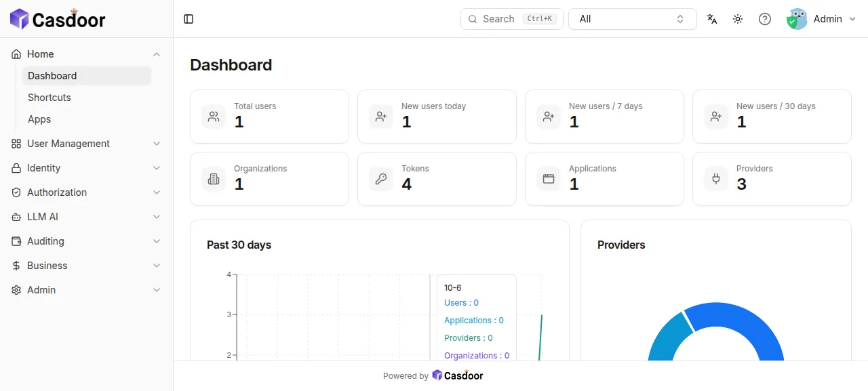
Task: Click the 'Past 30 days' heading
Action: (239, 245)
